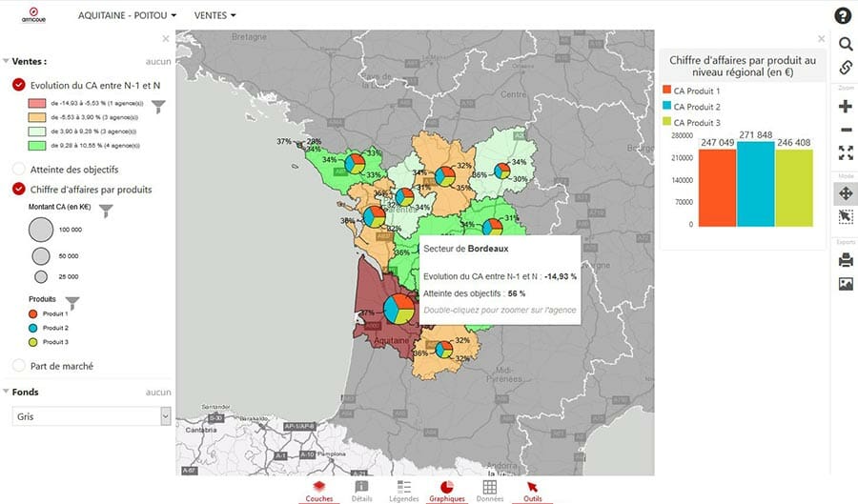
Task: Enable the Atteinte des objectifs layer
Action: (x=19, y=169)
